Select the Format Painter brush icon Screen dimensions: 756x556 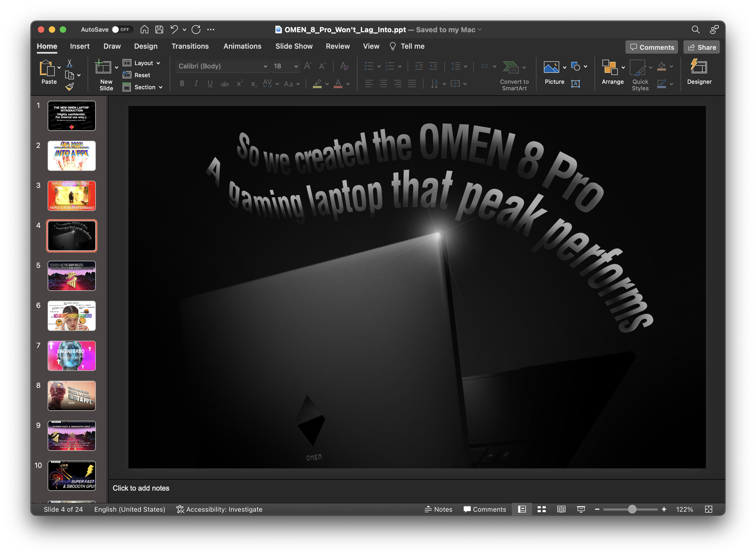coord(70,87)
